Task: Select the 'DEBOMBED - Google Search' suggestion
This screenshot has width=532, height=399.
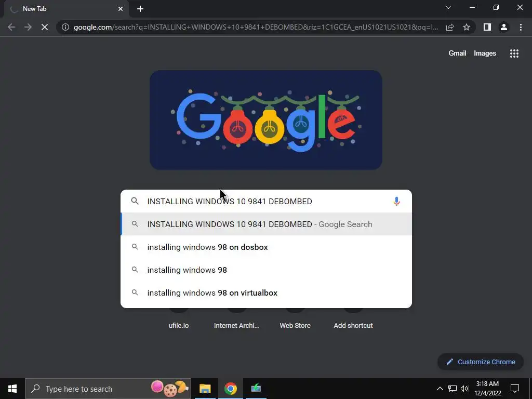Action: click(267, 224)
